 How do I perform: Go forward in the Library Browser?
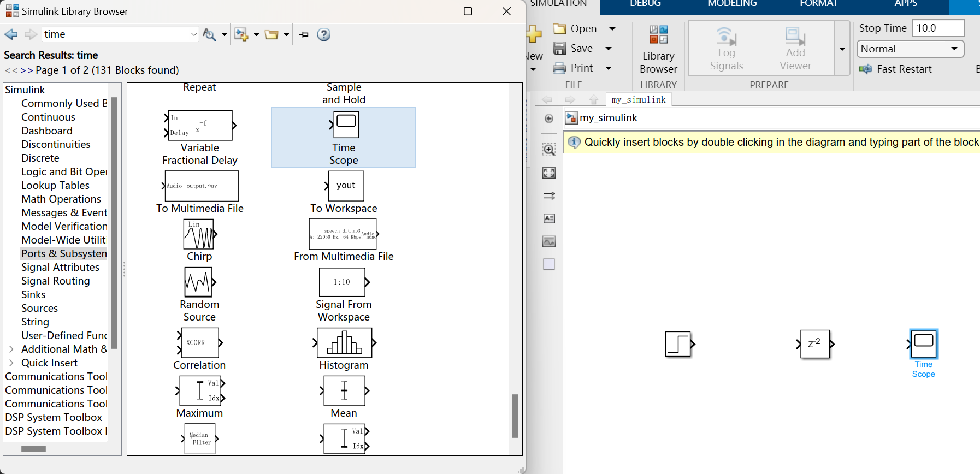[x=31, y=34]
